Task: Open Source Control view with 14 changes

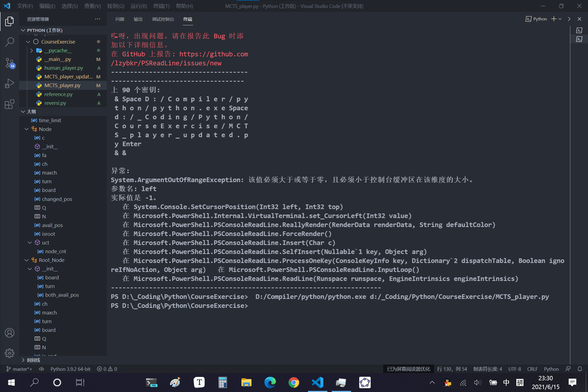Action: point(10,63)
